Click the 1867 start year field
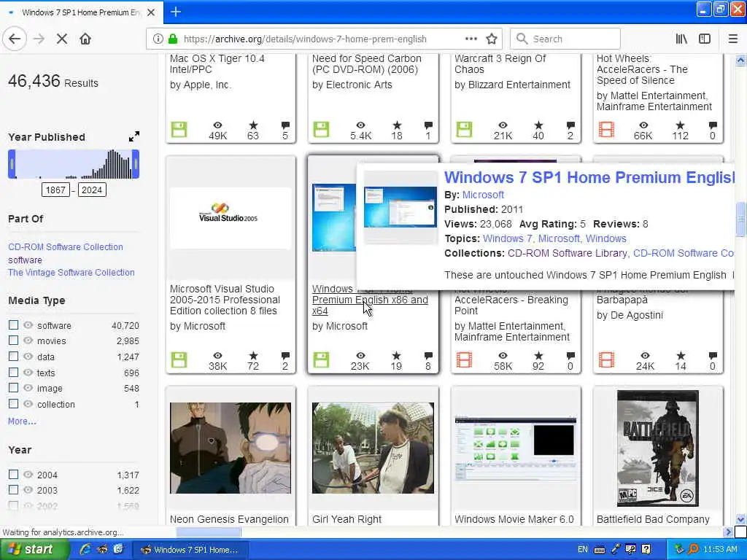Viewport: 747px width, 560px height. [x=55, y=190]
